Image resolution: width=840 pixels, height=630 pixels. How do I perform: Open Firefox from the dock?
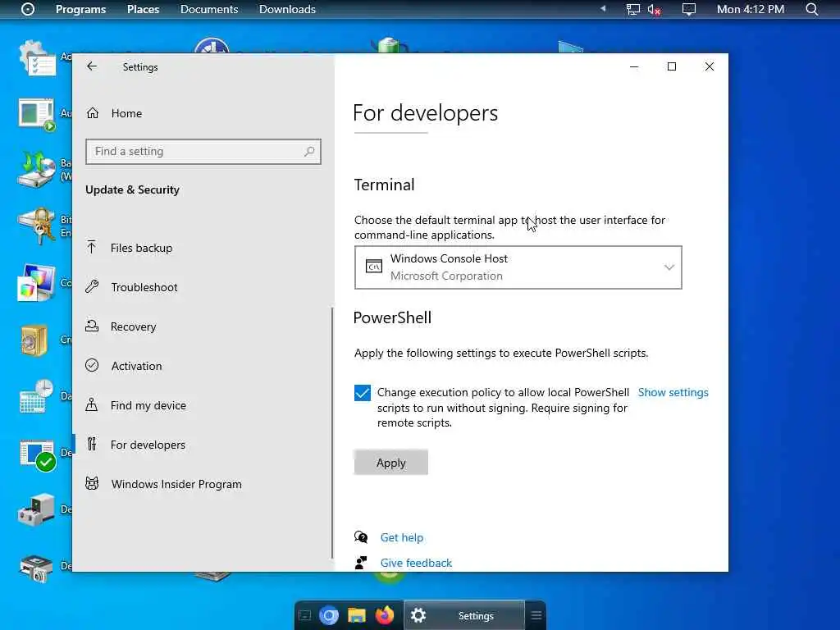pyautogui.click(x=384, y=615)
